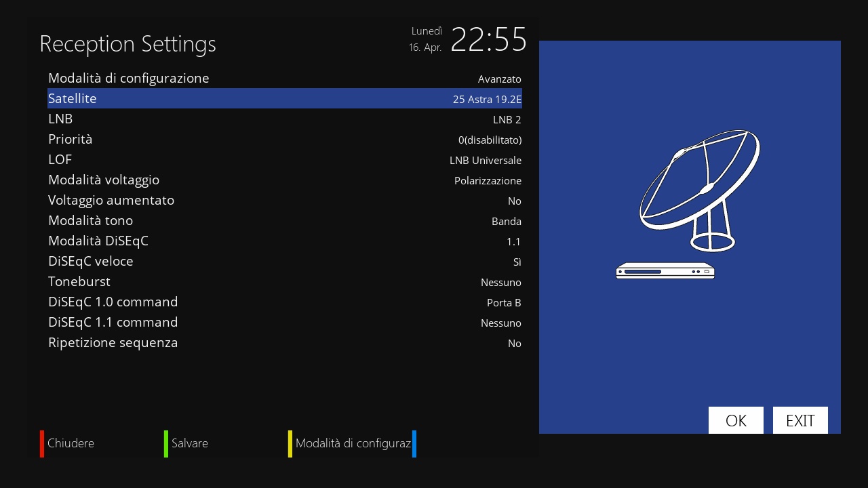Change the LNB 2 value
Screen dimensions: 868x488
(x=507, y=120)
